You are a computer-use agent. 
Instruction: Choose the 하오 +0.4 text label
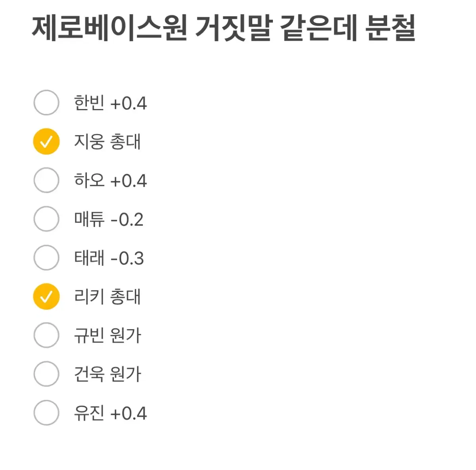[x=110, y=180]
